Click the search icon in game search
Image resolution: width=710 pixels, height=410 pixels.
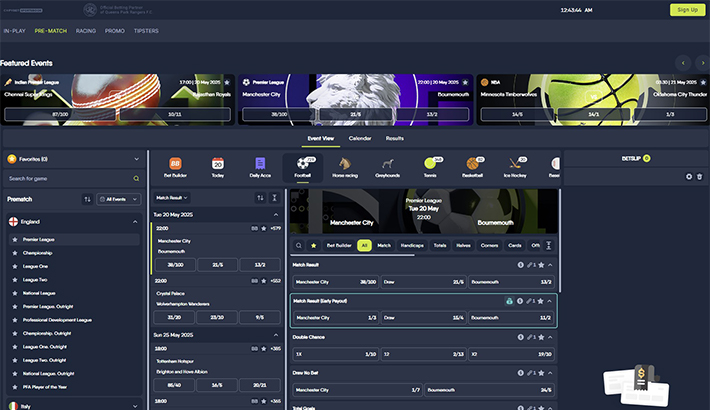(136, 178)
